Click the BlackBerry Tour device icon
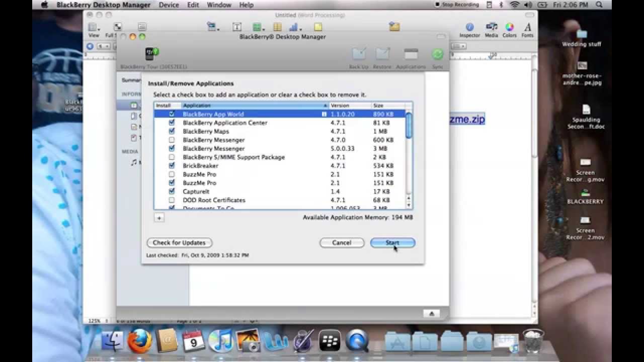This screenshot has height=362, width=644. coord(152,54)
